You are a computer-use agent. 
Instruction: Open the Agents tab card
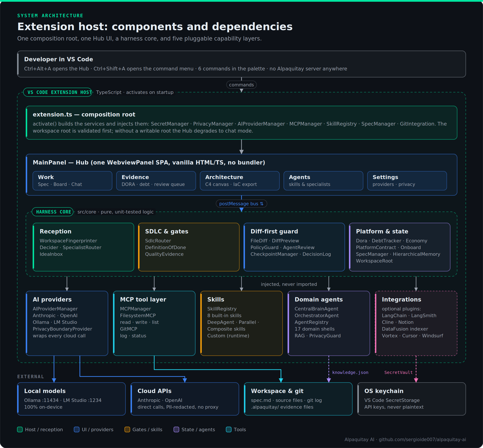pos(323,181)
